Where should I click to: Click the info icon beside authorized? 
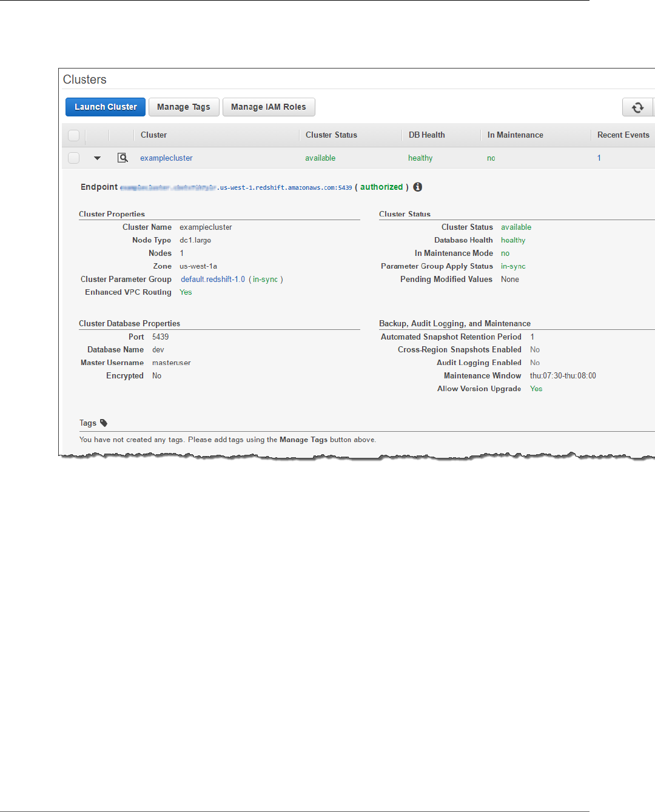[418, 187]
